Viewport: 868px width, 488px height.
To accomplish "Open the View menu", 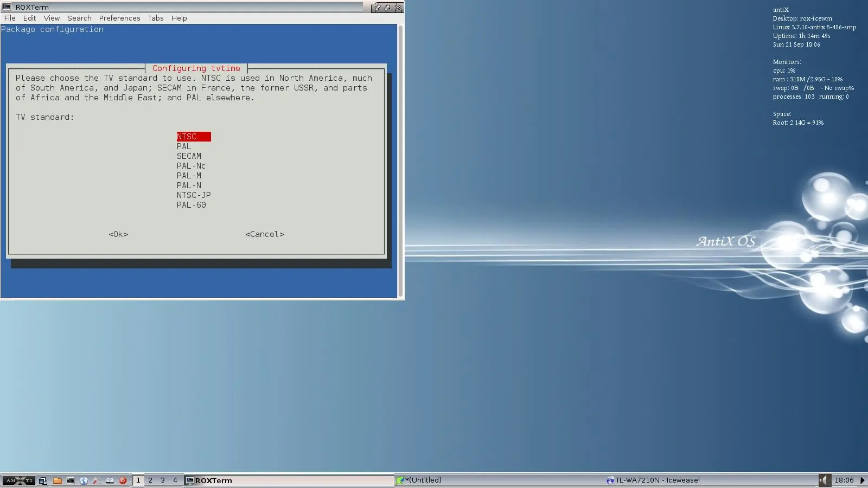I will point(52,18).
